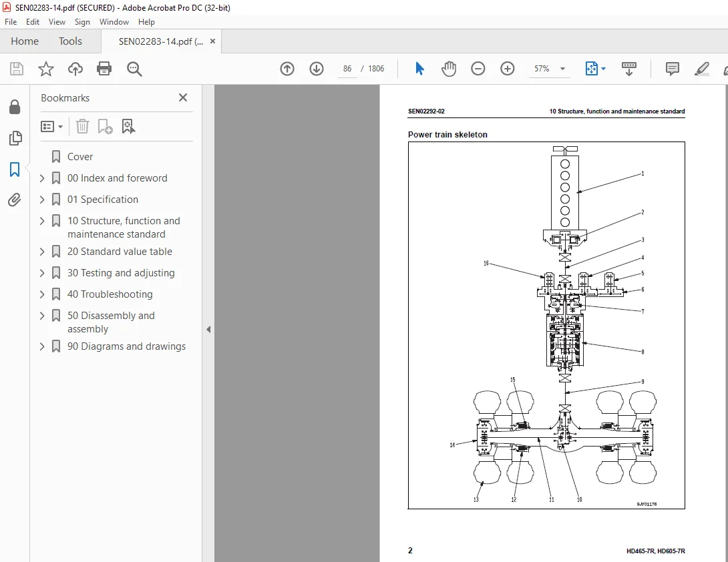Open the zoom percentage dropdown

point(563,69)
